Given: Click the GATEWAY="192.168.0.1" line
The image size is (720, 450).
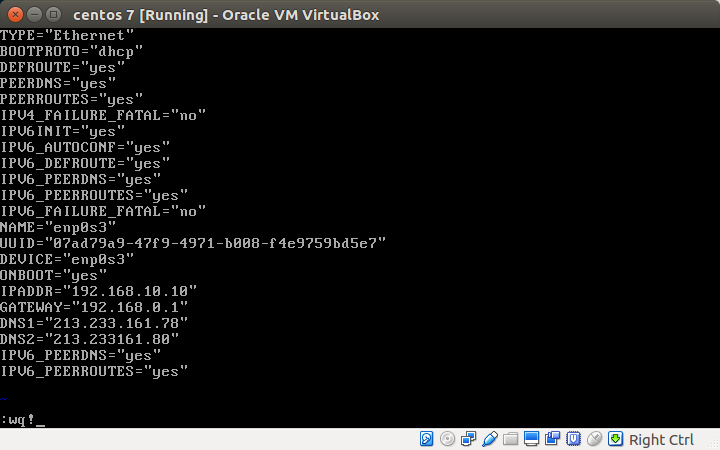Looking at the screenshot, I should tap(94, 307).
